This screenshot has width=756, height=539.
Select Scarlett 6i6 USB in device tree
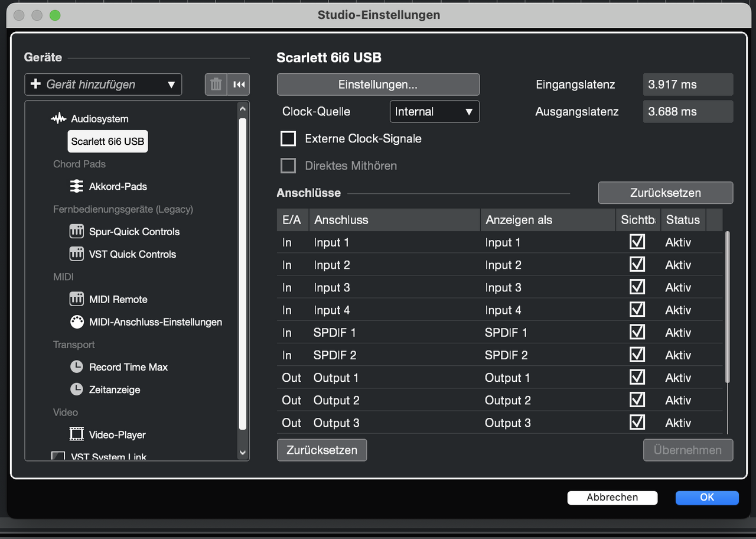[107, 141]
